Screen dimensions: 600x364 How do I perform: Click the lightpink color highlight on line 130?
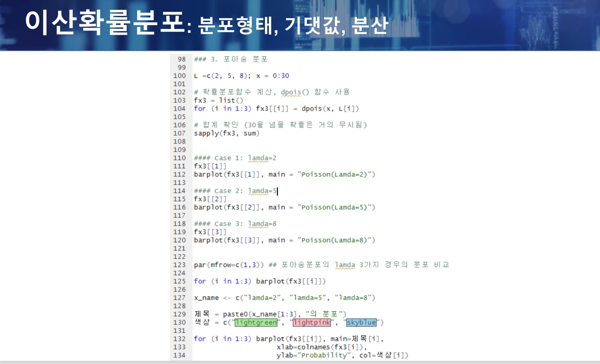(312, 322)
